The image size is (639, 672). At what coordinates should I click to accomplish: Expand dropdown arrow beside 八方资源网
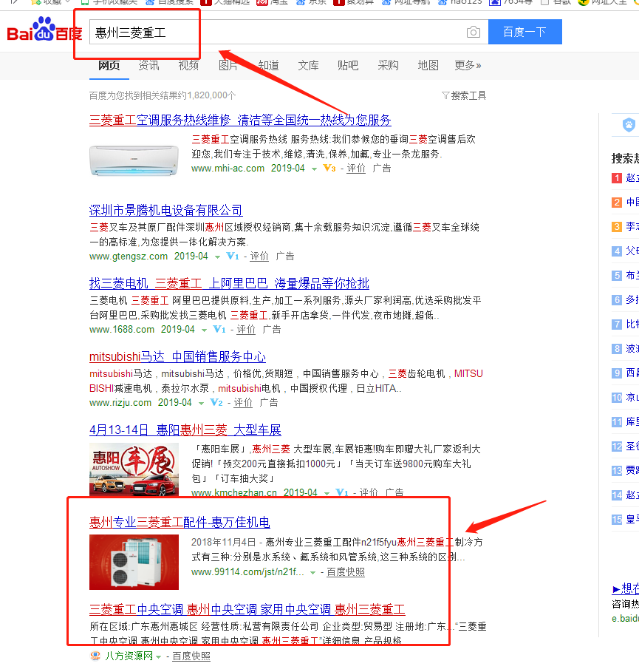point(159,657)
